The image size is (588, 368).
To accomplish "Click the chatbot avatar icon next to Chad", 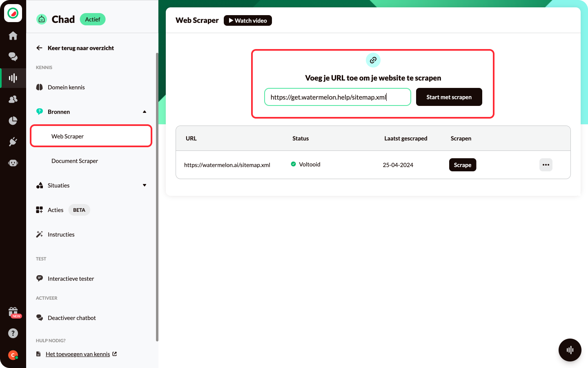I will click(42, 19).
